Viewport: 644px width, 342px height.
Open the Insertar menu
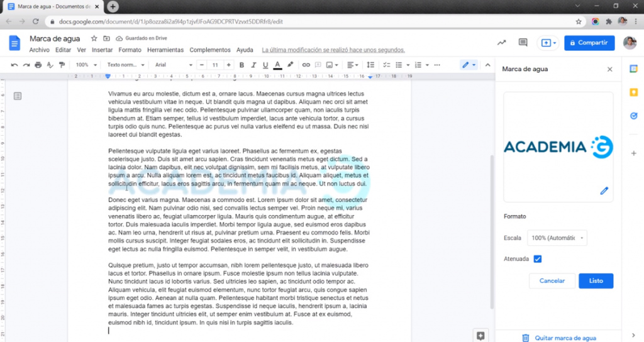click(102, 50)
